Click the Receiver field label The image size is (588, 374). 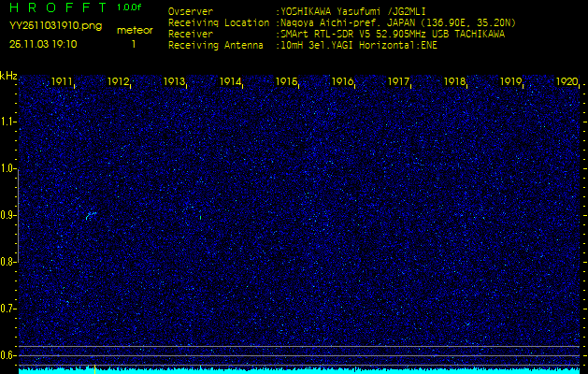(x=191, y=35)
